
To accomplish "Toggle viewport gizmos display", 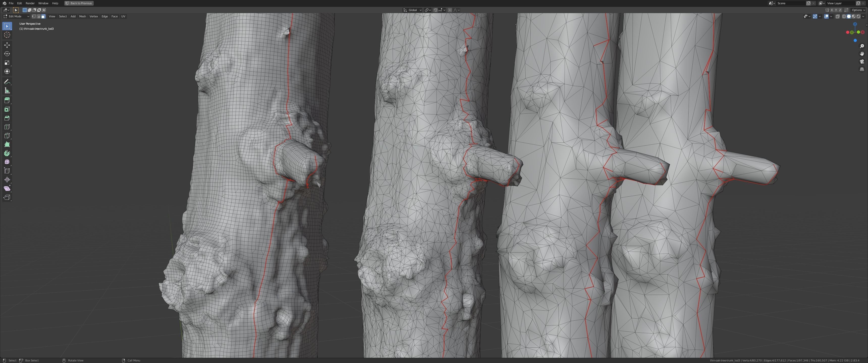I will point(815,16).
